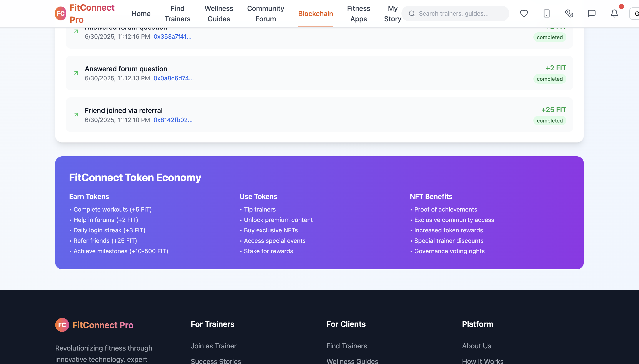639x364 pixels.
Task: Go to Community Forum tab
Action: click(x=265, y=13)
